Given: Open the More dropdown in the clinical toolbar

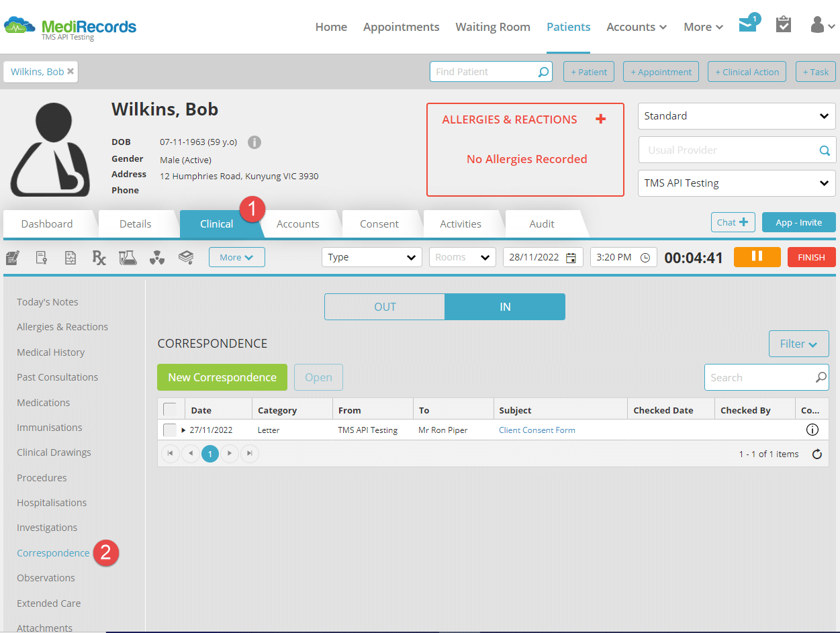Looking at the screenshot, I should coord(236,257).
